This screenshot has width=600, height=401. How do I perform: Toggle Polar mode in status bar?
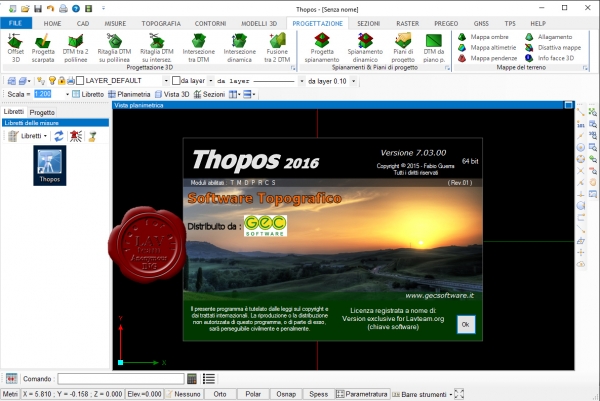tap(253, 394)
